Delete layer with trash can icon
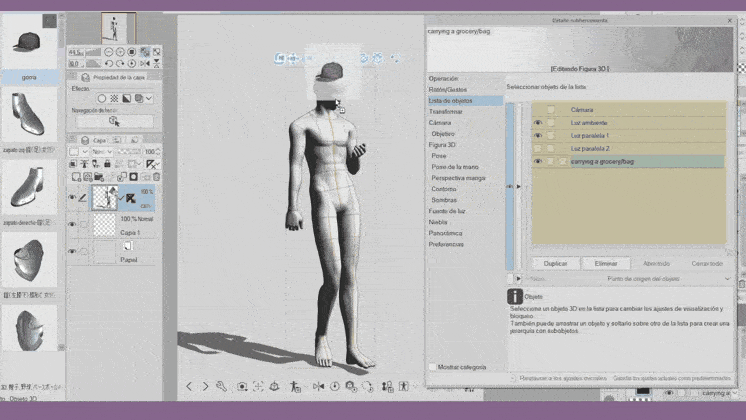Viewport: 746px width, 420px height. 156,177
